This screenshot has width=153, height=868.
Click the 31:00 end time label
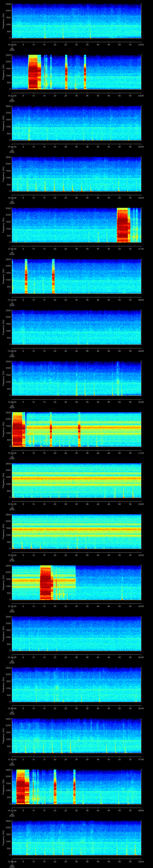(141, 453)
